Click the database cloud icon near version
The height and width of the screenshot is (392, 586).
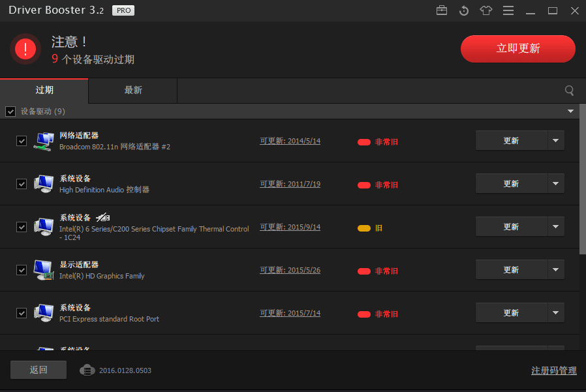[87, 370]
